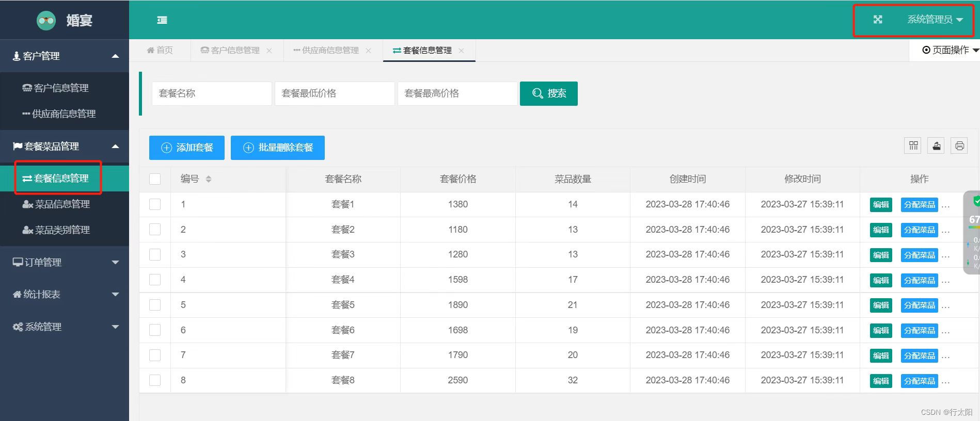
Task: Click more options ellipsis for 套餐1
Action: 946,205
